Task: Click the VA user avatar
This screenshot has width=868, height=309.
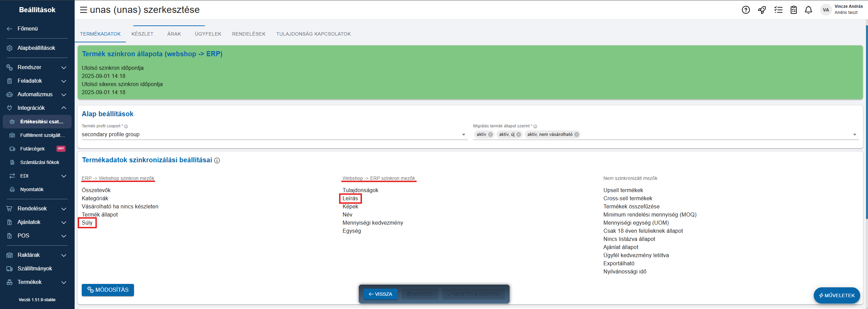Action: pyautogui.click(x=826, y=10)
